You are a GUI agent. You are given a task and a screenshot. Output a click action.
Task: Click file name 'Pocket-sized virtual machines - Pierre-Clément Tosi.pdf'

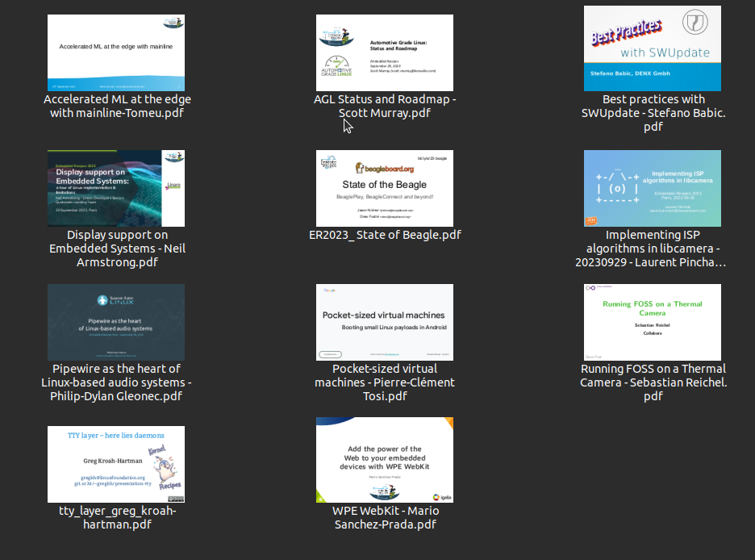point(385,382)
